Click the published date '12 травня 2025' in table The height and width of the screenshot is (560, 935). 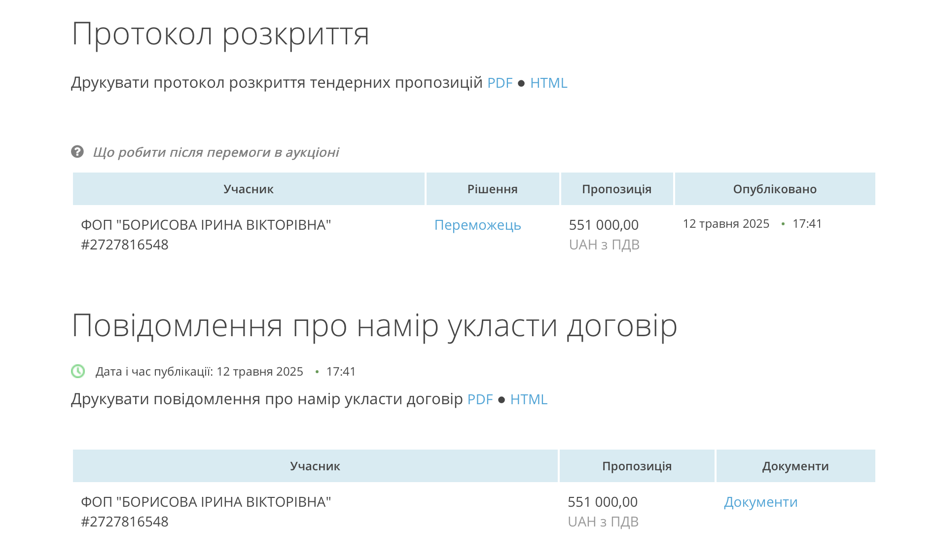pos(726,224)
